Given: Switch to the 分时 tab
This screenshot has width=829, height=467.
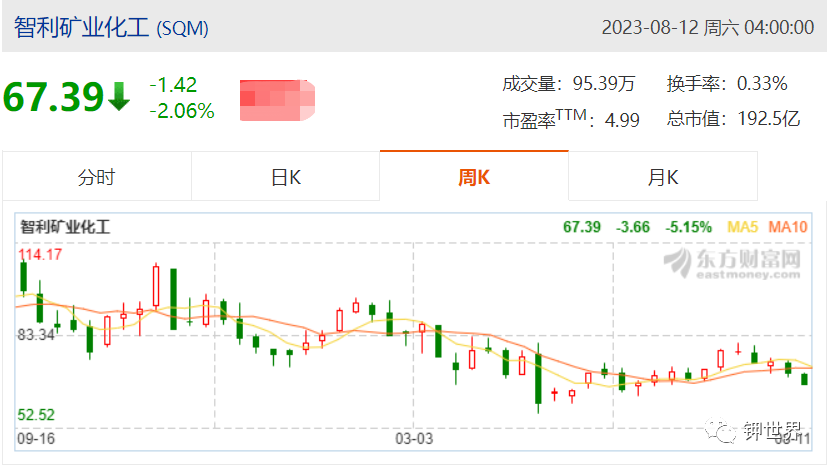Looking at the screenshot, I should [96, 177].
